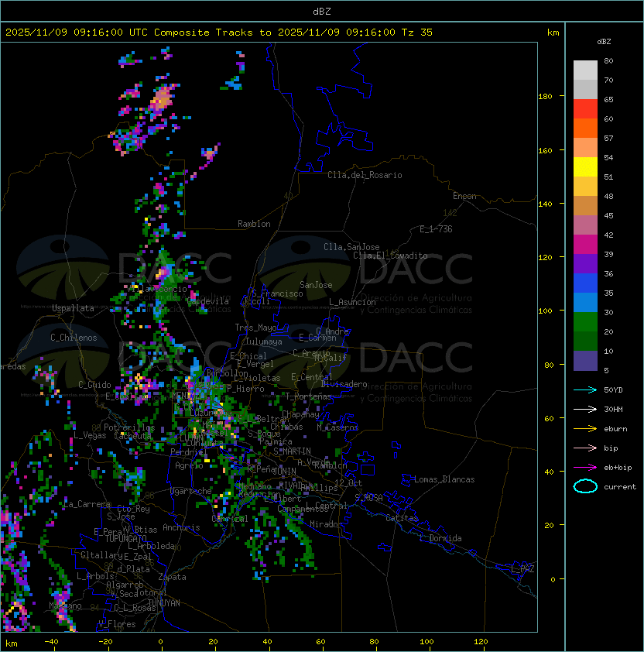Click the 'C_Chilenos' map label
The width and height of the screenshot is (644, 652).
74,338
